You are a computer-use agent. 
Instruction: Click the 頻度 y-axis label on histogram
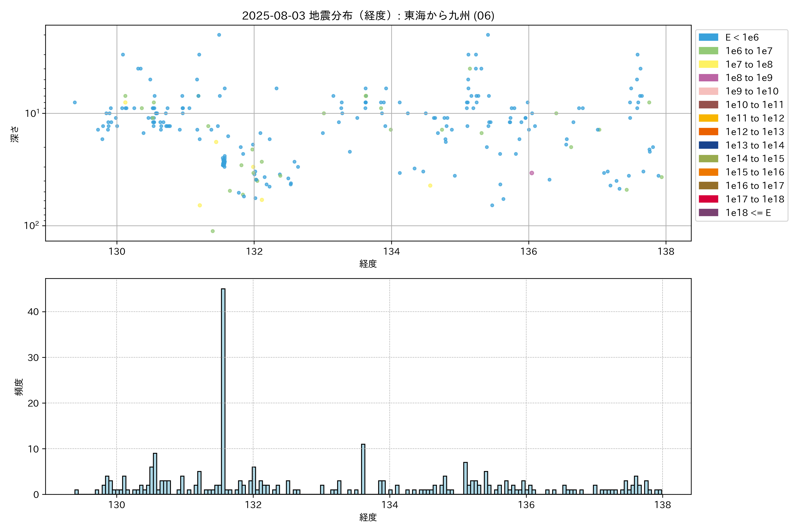pos(19,387)
